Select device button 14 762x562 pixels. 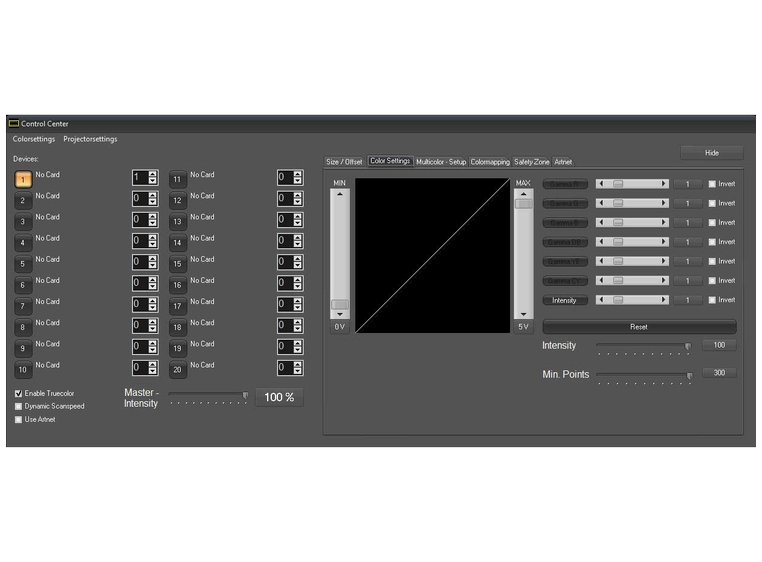[x=177, y=243]
